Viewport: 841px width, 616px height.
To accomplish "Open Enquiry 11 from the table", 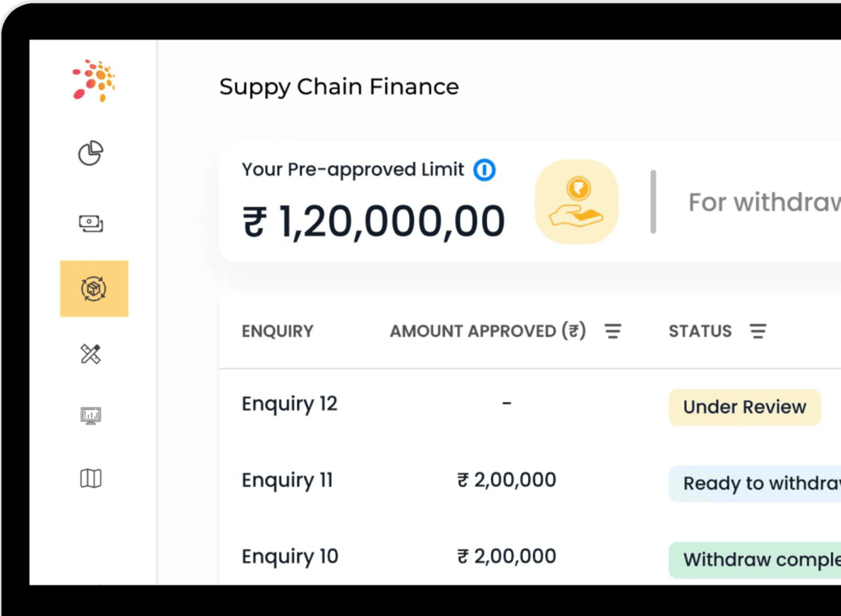I will [x=287, y=480].
